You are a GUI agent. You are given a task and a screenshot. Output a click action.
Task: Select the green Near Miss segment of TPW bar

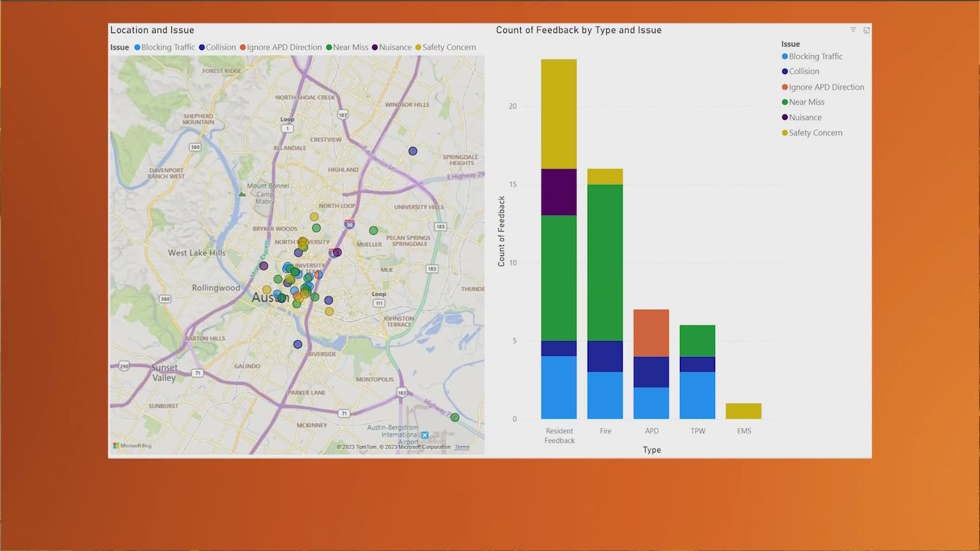[697, 341]
